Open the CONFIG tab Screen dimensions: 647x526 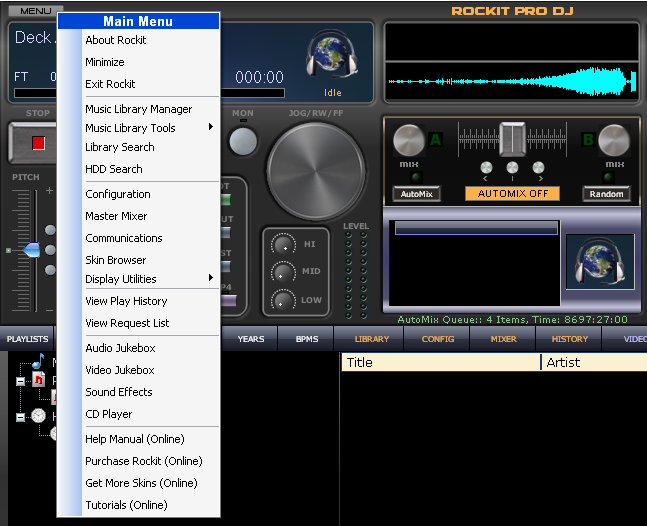(438, 339)
